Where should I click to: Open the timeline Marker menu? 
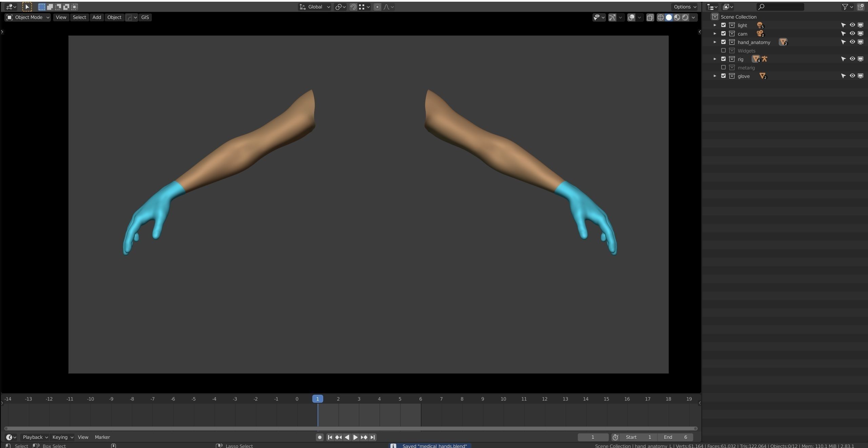tap(102, 437)
